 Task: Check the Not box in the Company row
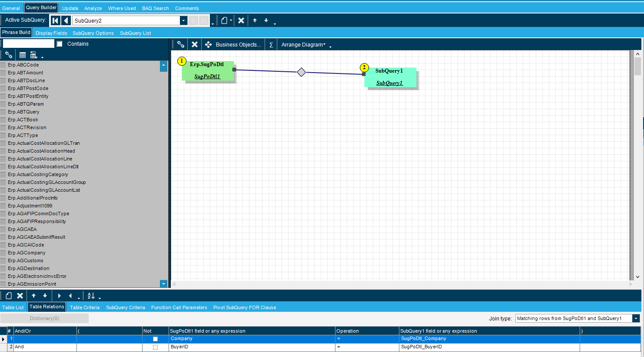tap(155, 339)
